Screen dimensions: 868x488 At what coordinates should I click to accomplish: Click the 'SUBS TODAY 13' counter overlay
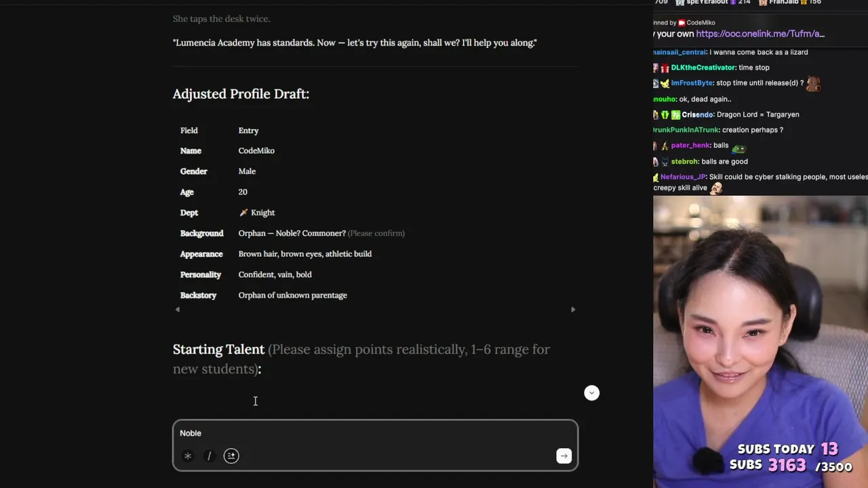[788, 449]
